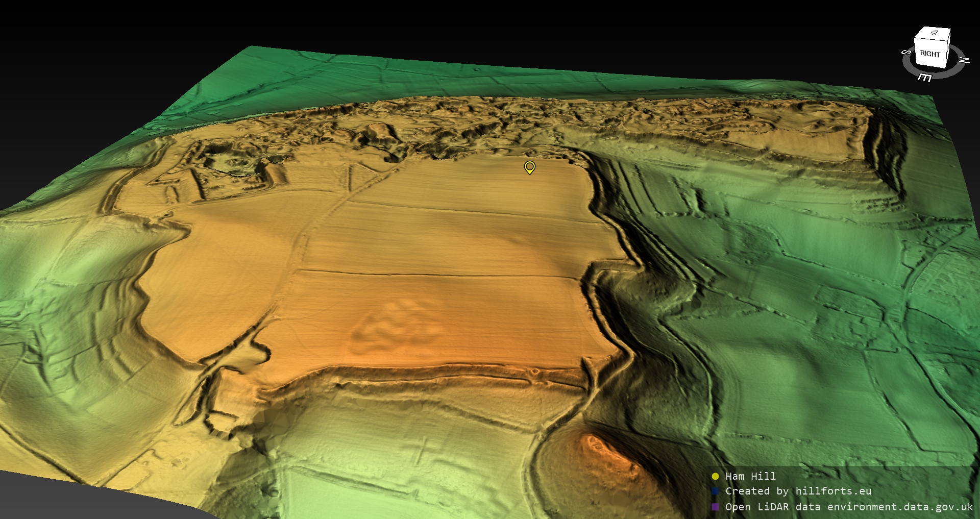Click the N letter on the compass ring
This screenshot has width=980, height=519.
click(x=964, y=60)
